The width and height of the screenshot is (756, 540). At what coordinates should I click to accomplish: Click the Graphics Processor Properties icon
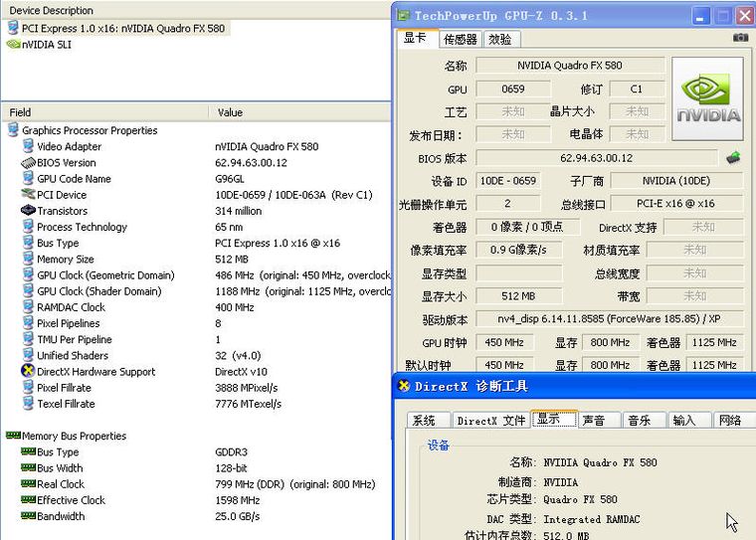pyautogui.click(x=13, y=130)
